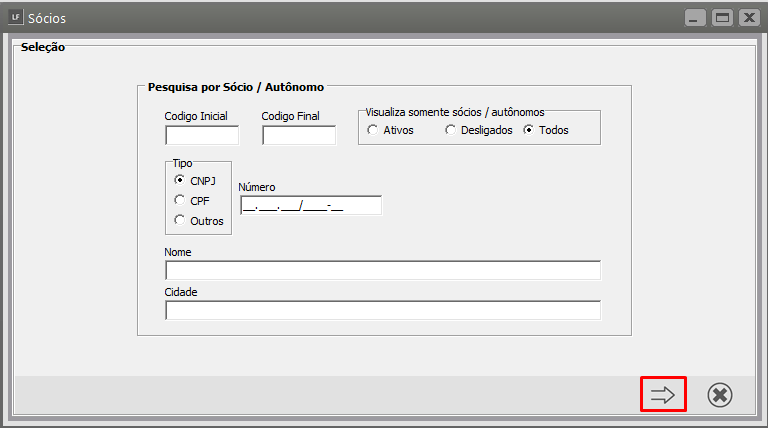Maximize the Sócios window
This screenshot has height=428, width=768.
pos(720,17)
